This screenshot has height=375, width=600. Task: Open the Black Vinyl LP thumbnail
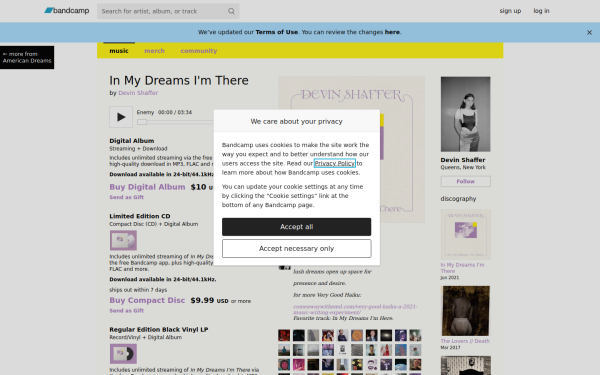click(123, 354)
